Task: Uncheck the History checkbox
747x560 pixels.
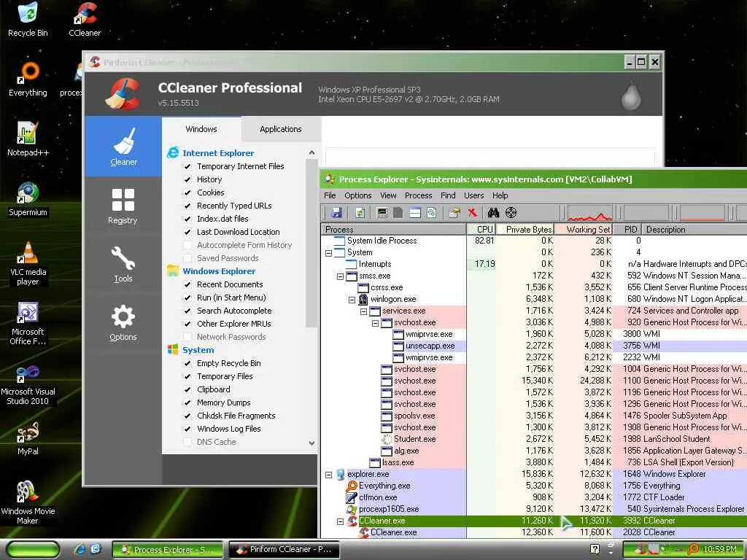Action: coord(187,179)
